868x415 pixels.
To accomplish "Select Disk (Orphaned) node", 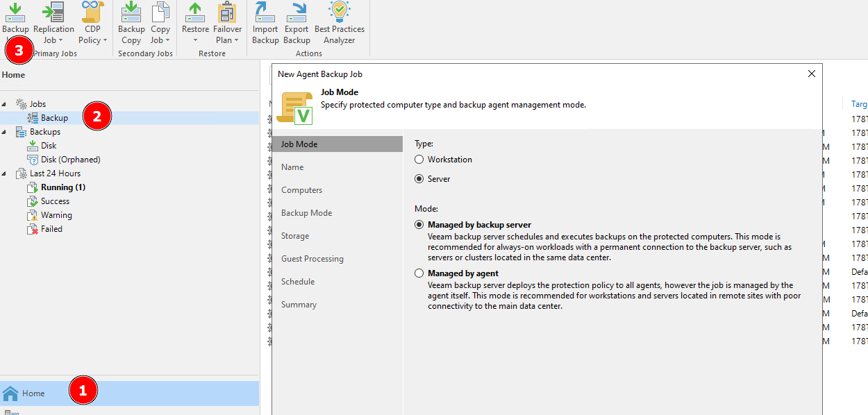I will 70,160.
